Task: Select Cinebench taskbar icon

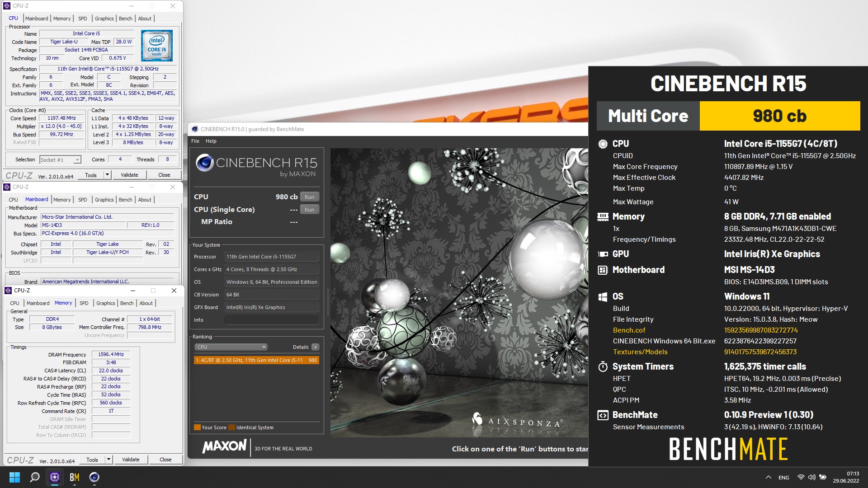Action: tap(94, 477)
